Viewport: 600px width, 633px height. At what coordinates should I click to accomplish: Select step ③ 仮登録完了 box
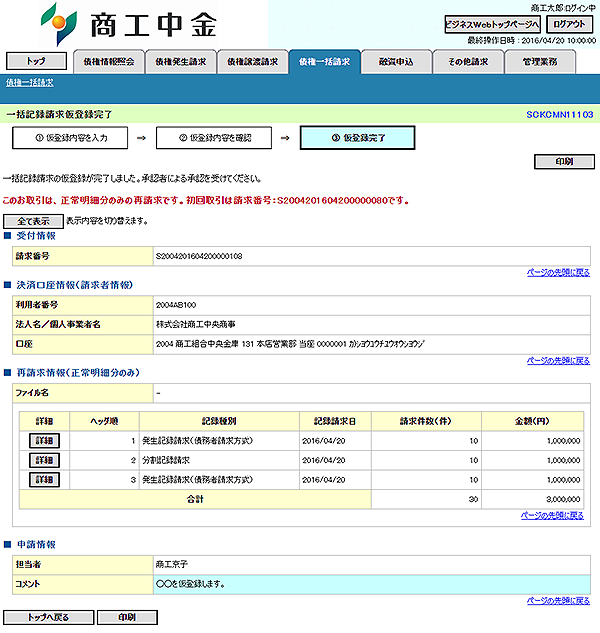click(357, 138)
